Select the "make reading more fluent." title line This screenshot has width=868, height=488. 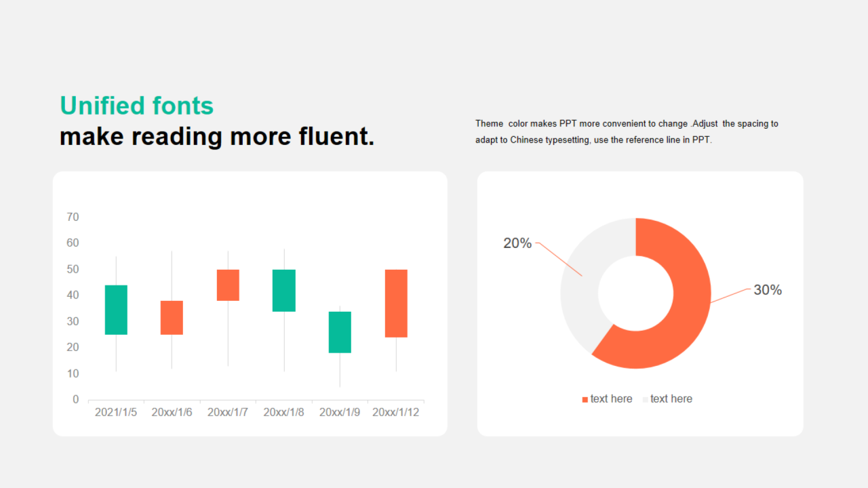pyautogui.click(x=217, y=137)
